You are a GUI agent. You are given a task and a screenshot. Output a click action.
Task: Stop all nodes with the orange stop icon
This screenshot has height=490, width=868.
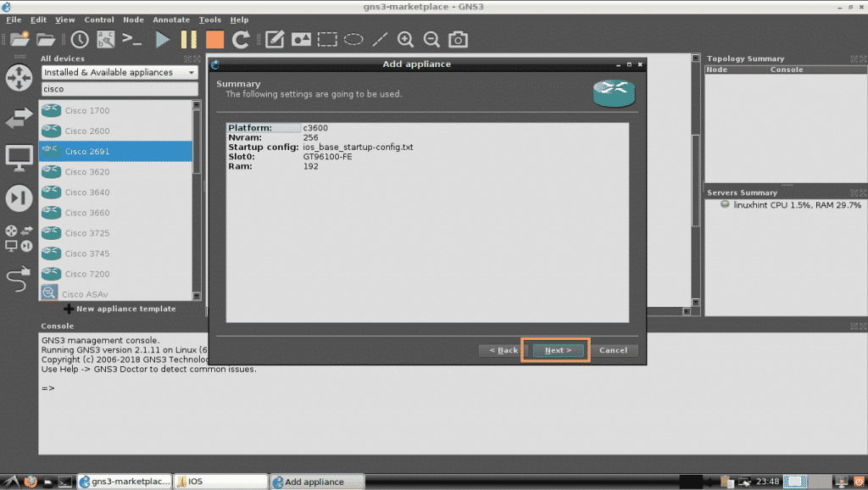coord(214,39)
